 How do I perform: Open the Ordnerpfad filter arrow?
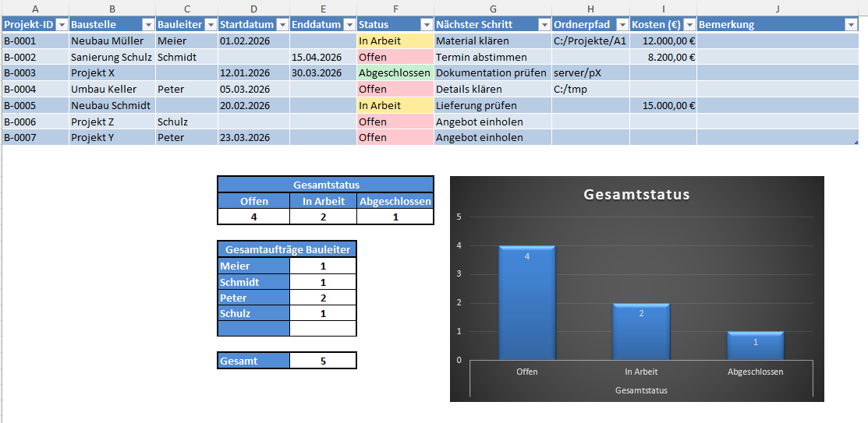[622, 25]
